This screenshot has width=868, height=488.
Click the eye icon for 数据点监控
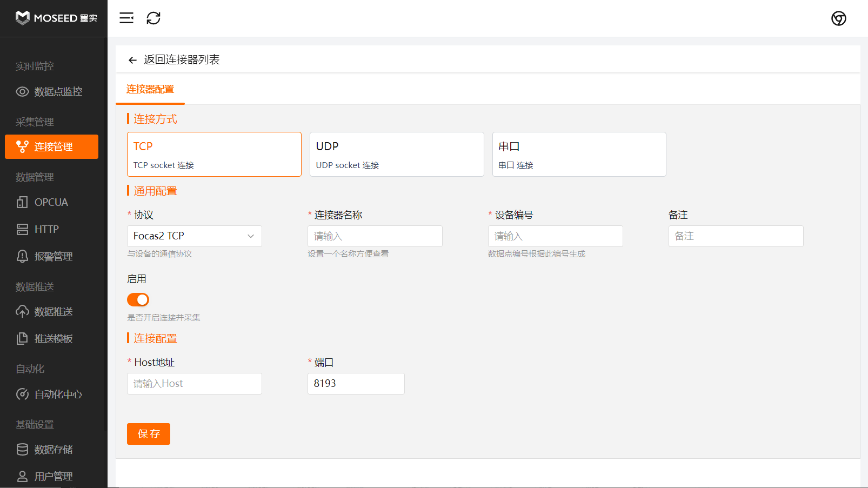(22, 92)
